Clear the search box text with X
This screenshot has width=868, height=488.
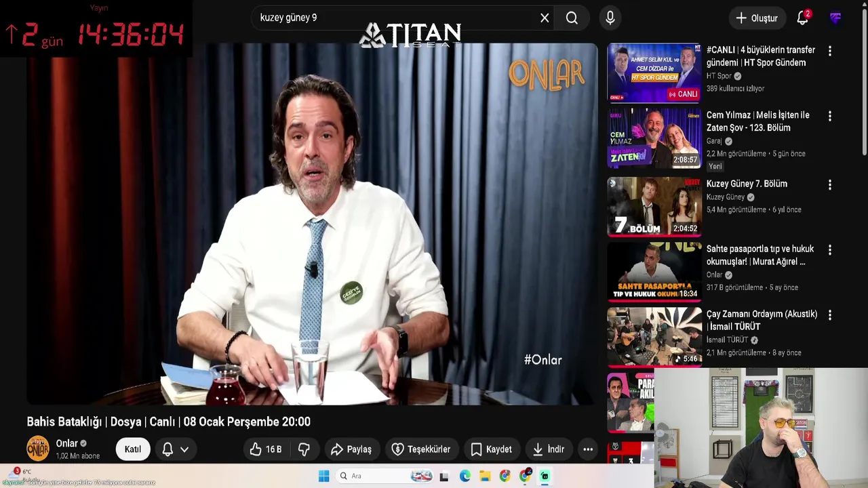tap(545, 18)
